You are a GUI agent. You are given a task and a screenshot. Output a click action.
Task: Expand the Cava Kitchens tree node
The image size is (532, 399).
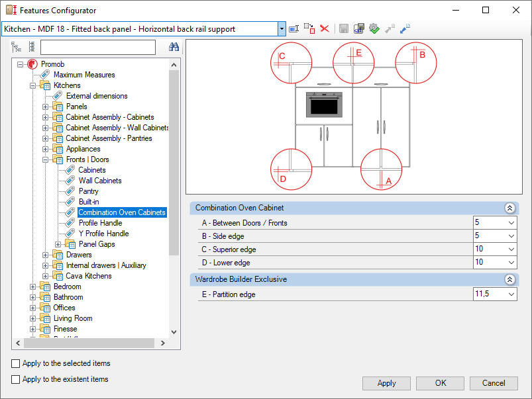(x=45, y=276)
